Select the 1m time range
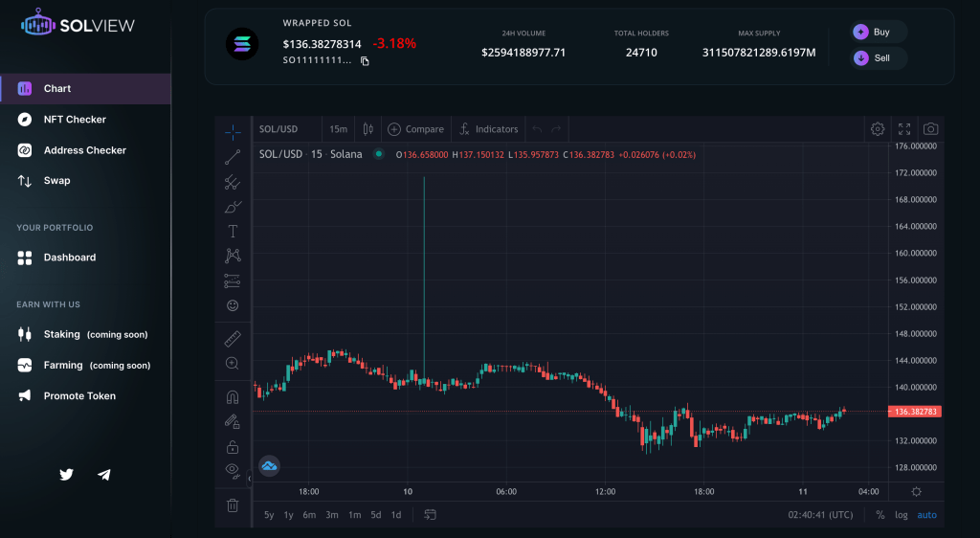The width and height of the screenshot is (980, 538). pos(354,515)
